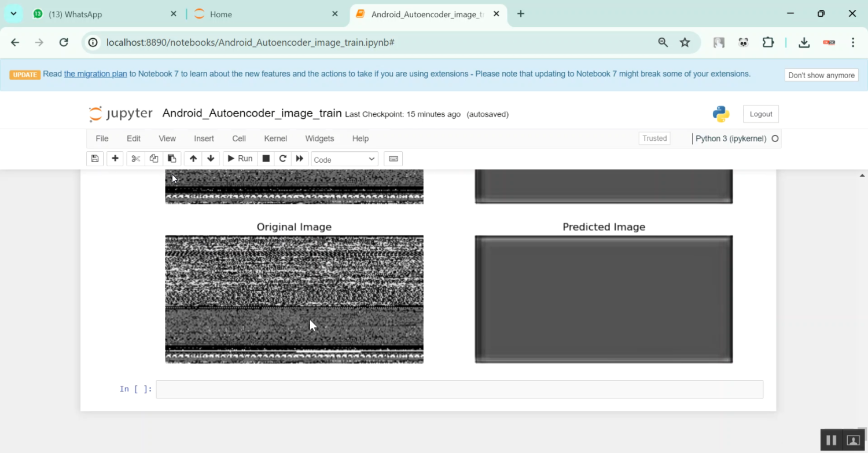868x453 pixels.
Task: Run the selected cell with Run button
Action: point(240,158)
